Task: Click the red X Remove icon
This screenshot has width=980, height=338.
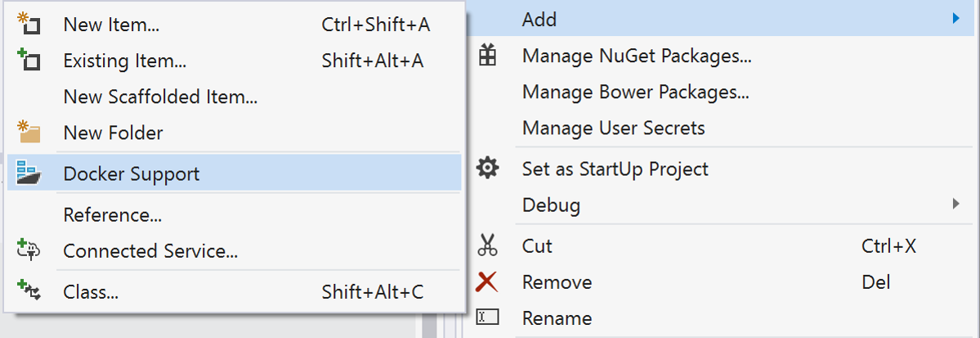Action: (487, 282)
